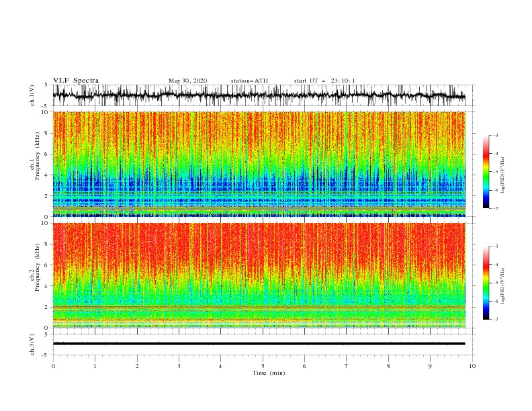Screen dimensions: 532x411
Task: Click the ch.3 flat black waveform trace
Action: pyautogui.click(x=259, y=344)
